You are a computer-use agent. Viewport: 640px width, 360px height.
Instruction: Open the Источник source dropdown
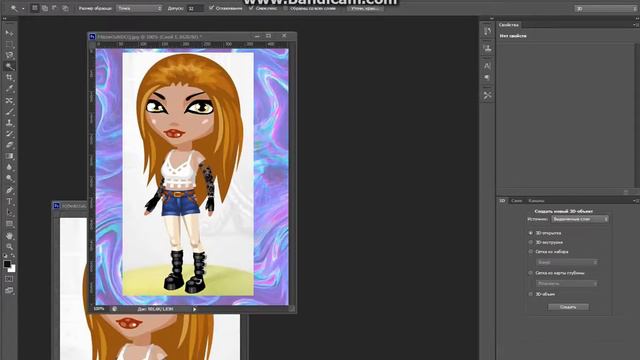point(580,219)
